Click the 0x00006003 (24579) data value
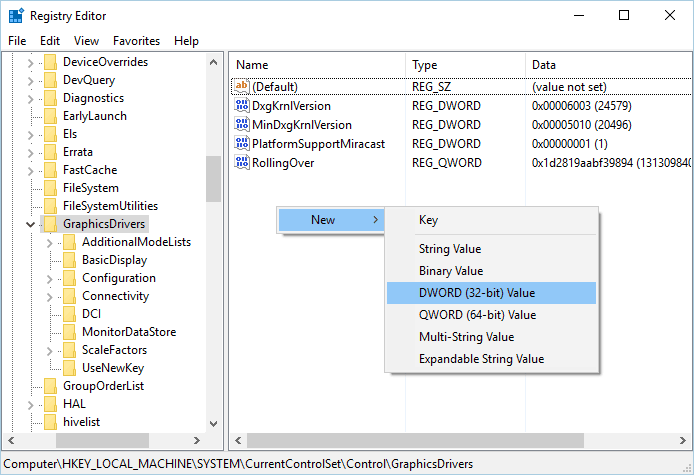This screenshot has height=475, width=694. 582,106
